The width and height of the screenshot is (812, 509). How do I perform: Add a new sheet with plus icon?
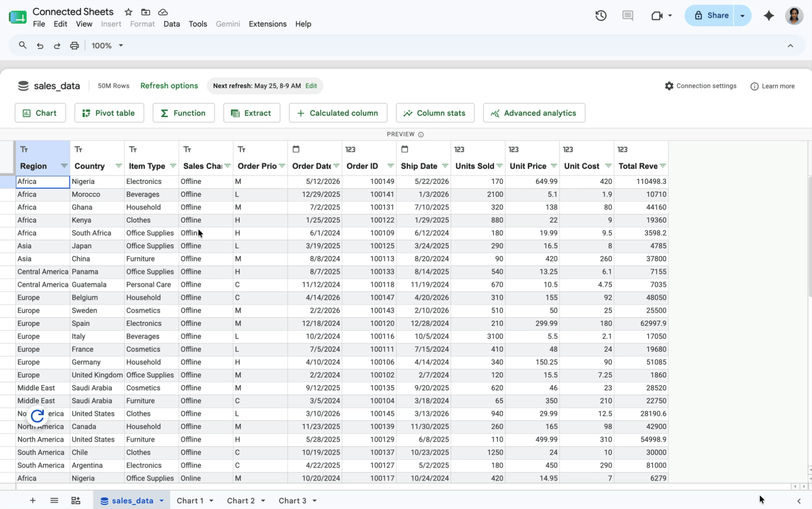(32, 500)
